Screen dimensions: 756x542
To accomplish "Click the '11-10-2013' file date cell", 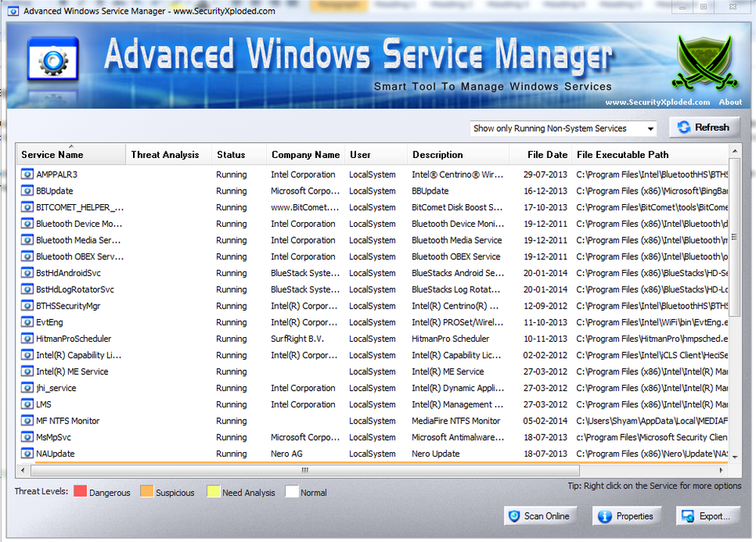I will pos(545,322).
